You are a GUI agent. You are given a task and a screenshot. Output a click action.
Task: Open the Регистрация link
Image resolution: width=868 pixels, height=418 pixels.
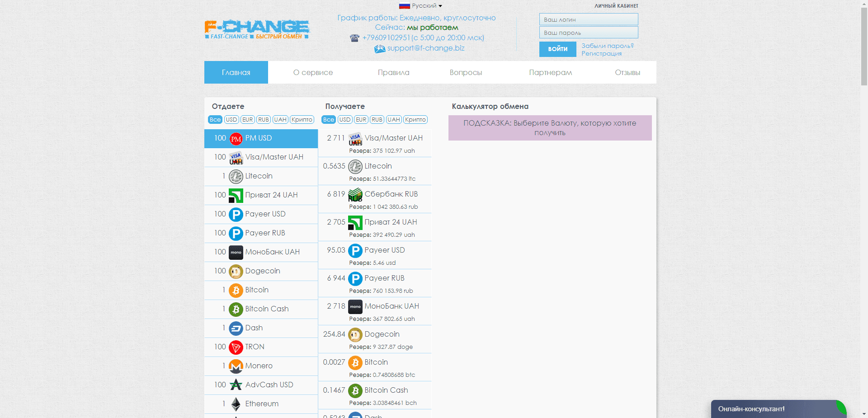[601, 53]
